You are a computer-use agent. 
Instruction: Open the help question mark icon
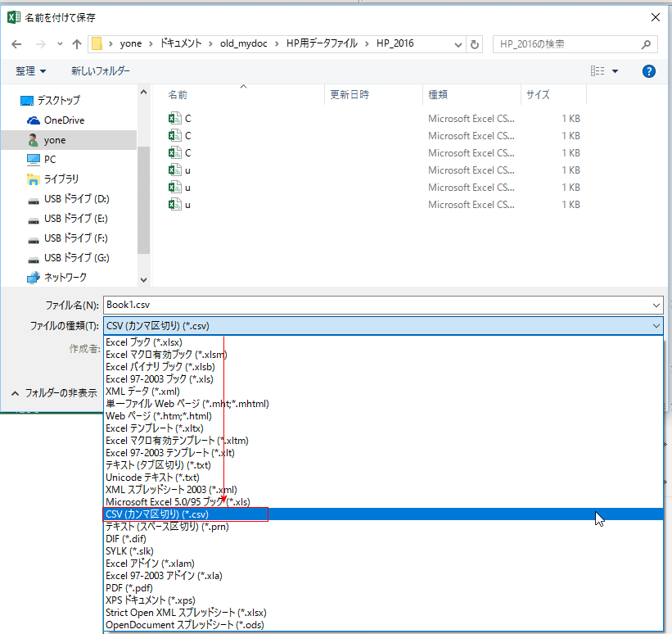[649, 71]
